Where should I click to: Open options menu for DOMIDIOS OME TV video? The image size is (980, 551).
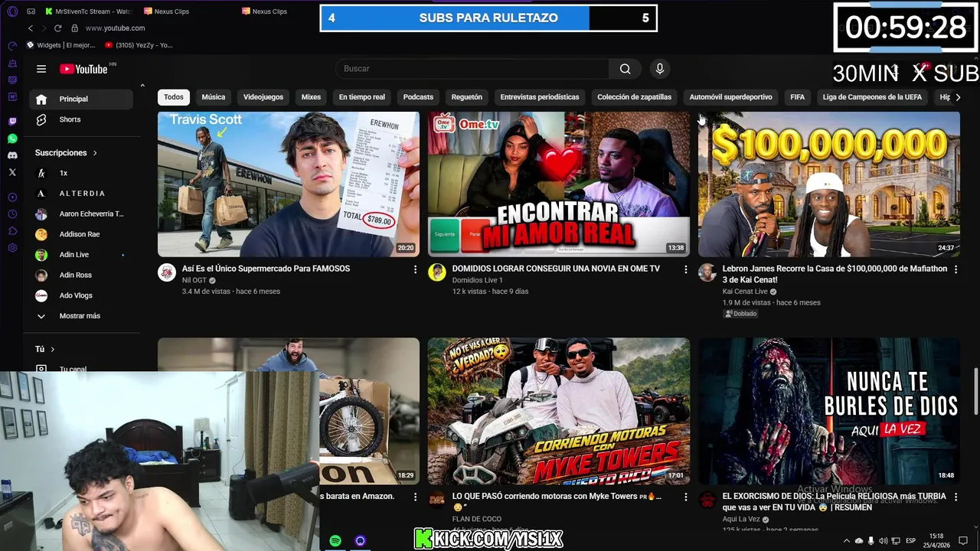click(x=686, y=269)
